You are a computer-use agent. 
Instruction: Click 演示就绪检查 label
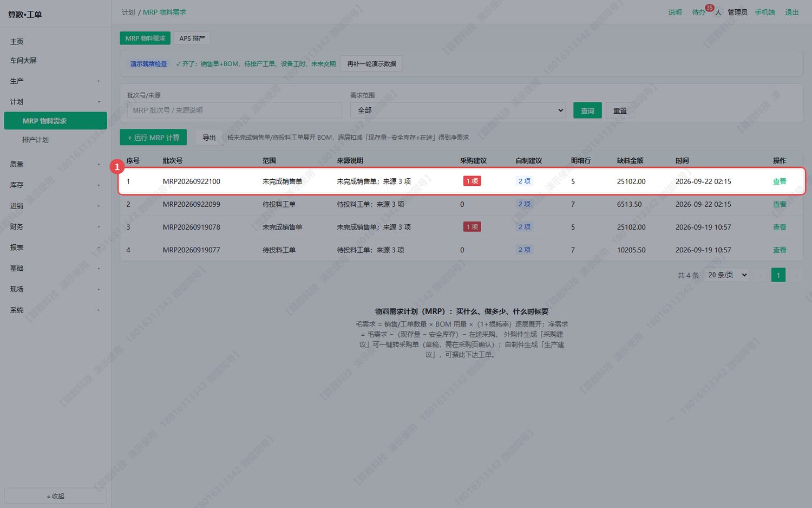pyautogui.click(x=149, y=64)
